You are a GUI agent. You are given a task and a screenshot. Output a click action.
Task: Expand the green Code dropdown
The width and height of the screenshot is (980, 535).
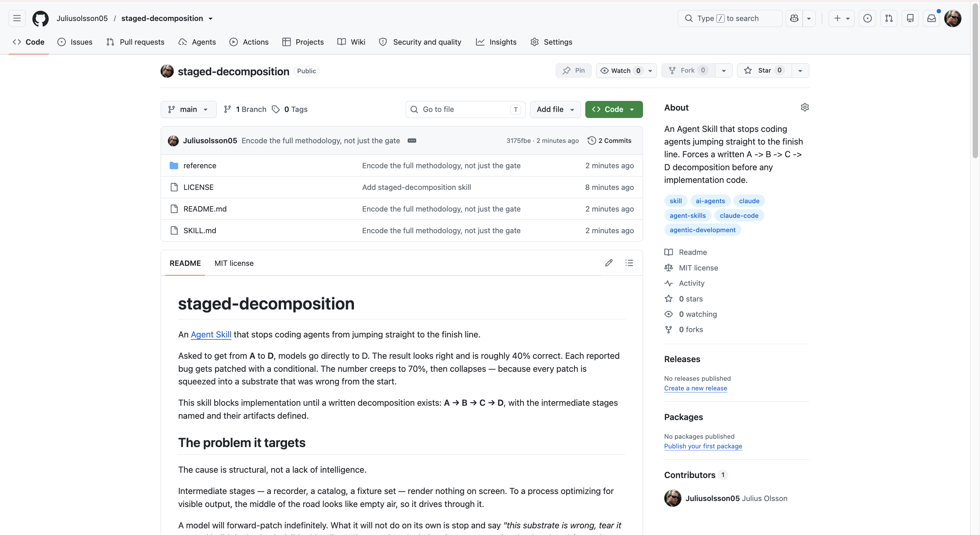614,109
